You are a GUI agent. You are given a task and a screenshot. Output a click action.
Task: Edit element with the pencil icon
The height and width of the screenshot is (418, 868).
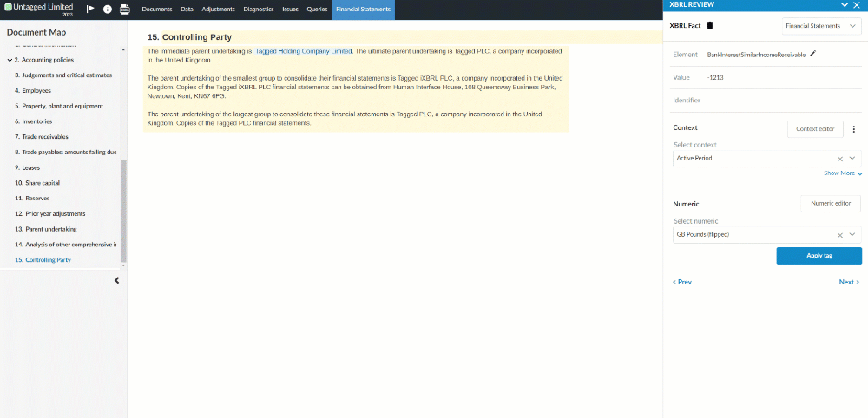(x=813, y=54)
